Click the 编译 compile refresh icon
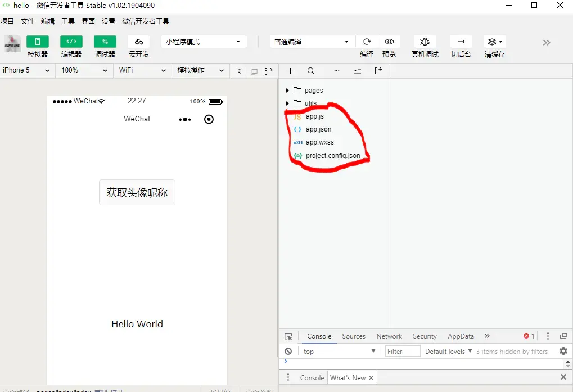The image size is (573, 392). [367, 42]
